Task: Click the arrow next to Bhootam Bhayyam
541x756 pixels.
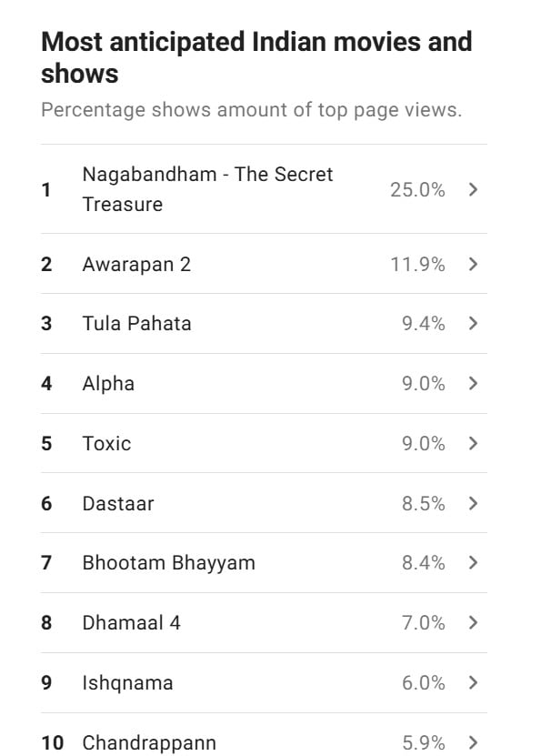Action: tap(473, 562)
